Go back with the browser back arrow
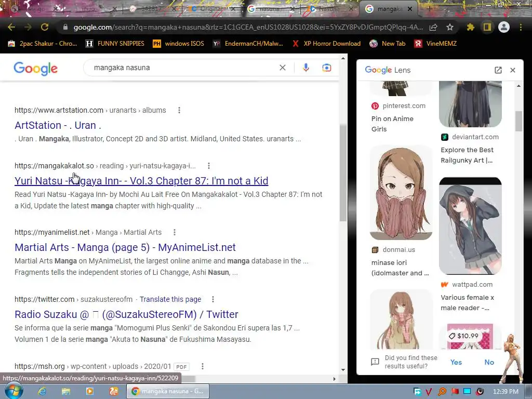Viewport: 532px width, 399px height. (11, 27)
